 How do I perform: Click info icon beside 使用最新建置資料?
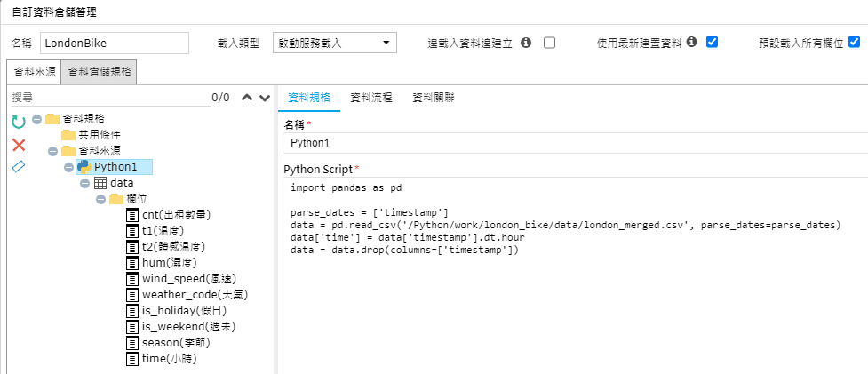691,42
